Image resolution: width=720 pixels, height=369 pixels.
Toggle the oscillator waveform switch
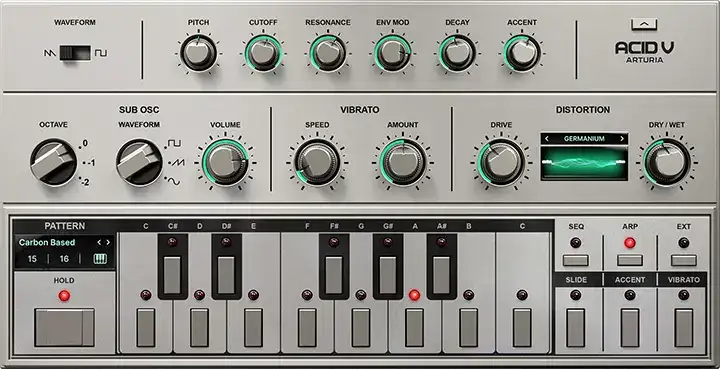click(75, 53)
